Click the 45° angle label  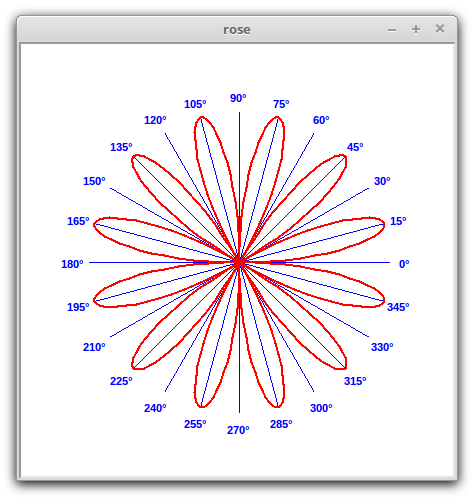point(355,147)
